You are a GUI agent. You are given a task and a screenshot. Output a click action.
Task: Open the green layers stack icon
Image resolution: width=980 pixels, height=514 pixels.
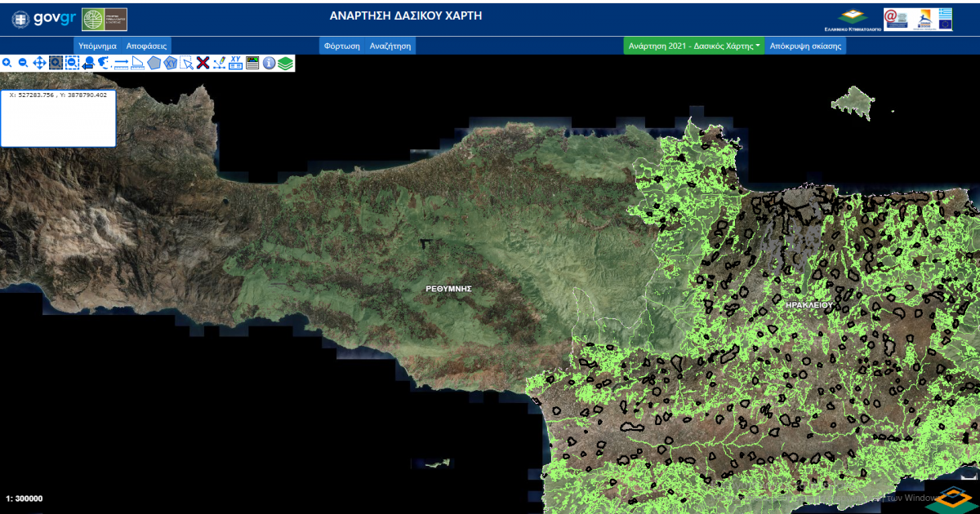[285, 63]
